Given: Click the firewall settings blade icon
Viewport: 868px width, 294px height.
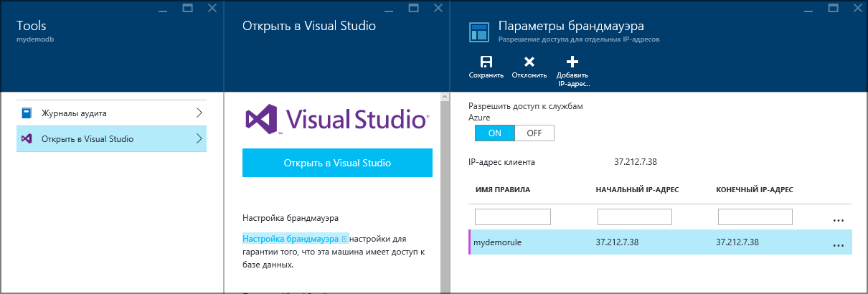Looking at the screenshot, I should 479,32.
